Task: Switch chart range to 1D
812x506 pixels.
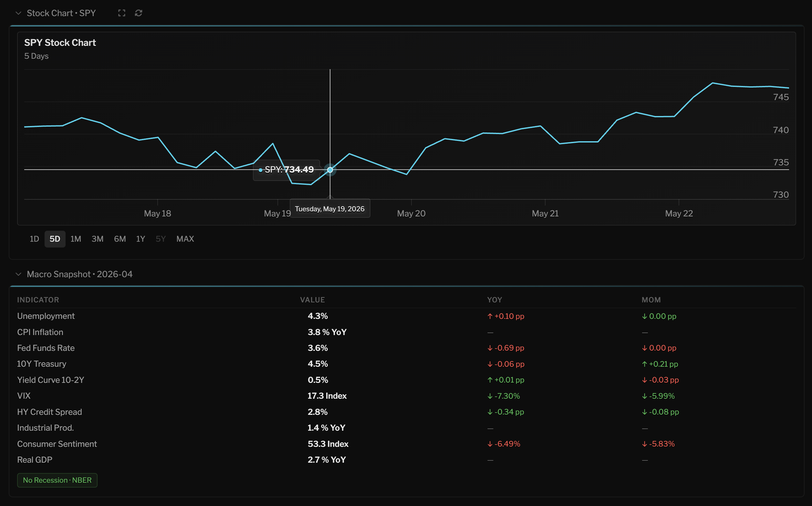Action: tap(35, 239)
